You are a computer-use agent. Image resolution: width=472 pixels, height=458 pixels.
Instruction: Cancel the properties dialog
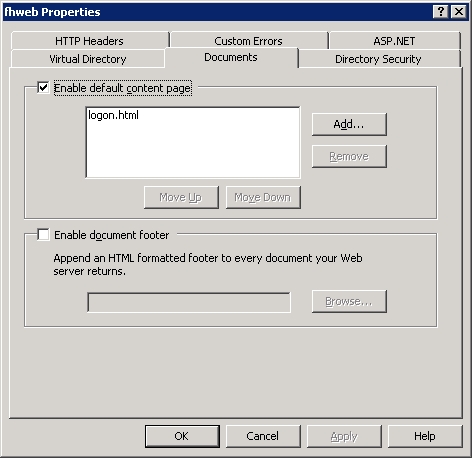click(x=263, y=436)
